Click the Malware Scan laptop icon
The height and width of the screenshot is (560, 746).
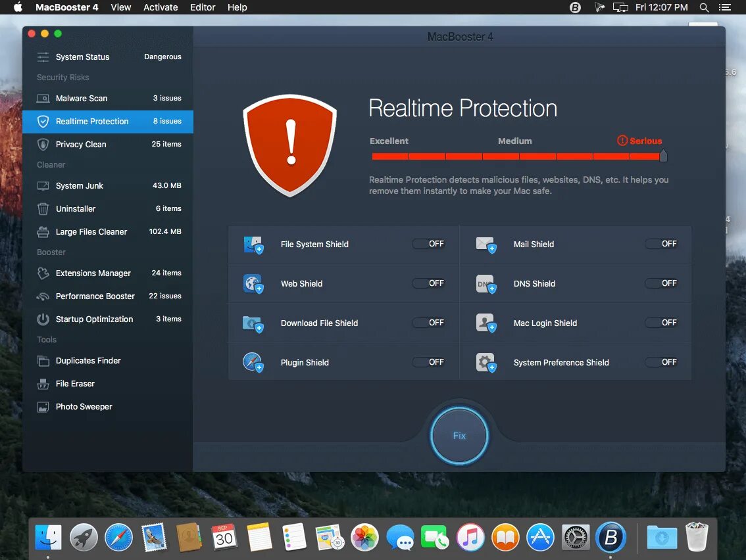(43, 99)
